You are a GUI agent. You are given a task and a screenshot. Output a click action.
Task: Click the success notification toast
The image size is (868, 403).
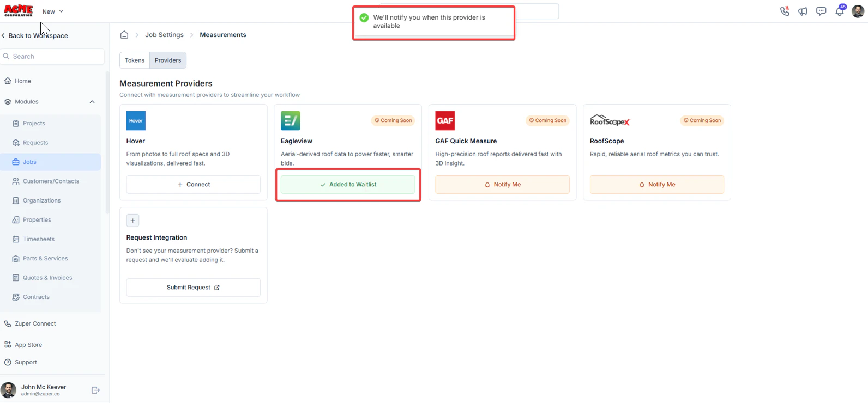click(x=433, y=23)
